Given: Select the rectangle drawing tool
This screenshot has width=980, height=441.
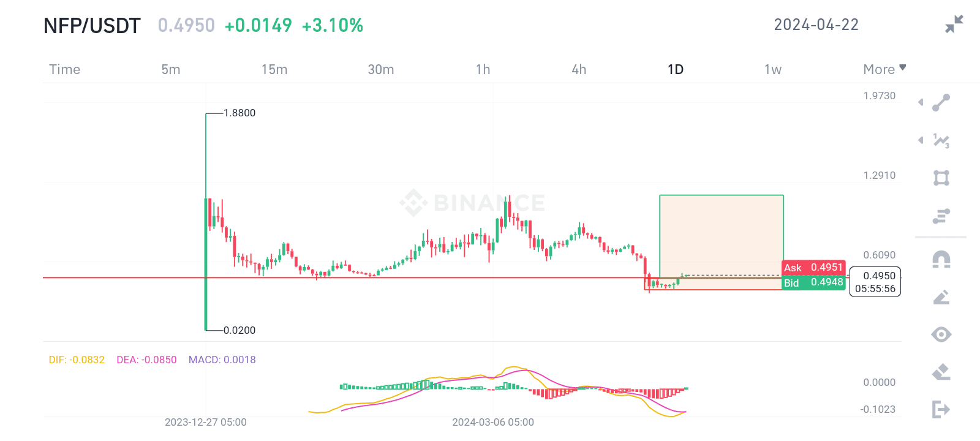Looking at the screenshot, I should [x=941, y=178].
